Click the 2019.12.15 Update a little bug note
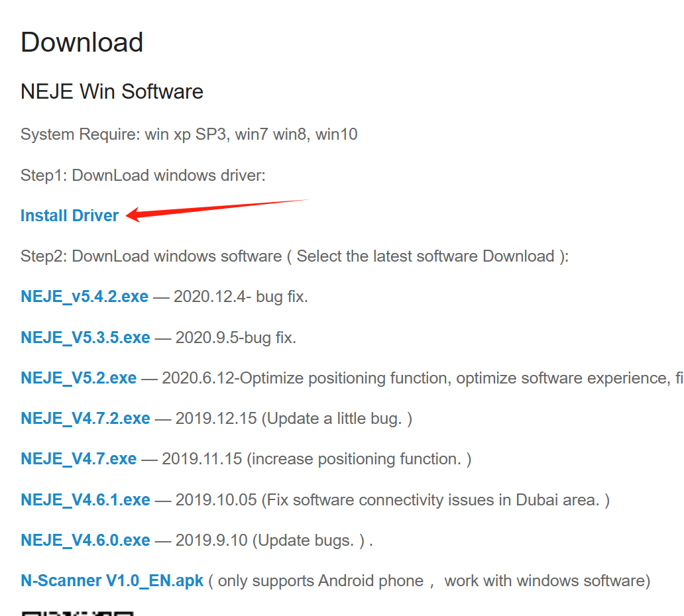684x616 pixels. [294, 419]
